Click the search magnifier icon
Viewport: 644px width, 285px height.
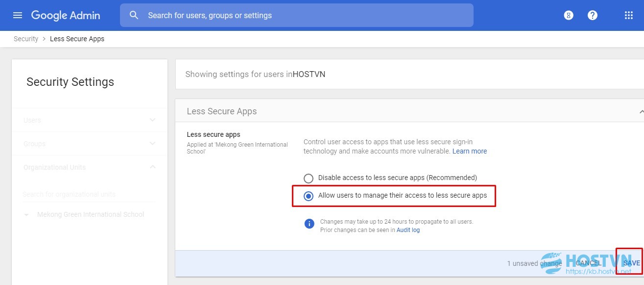click(x=134, y=15)
